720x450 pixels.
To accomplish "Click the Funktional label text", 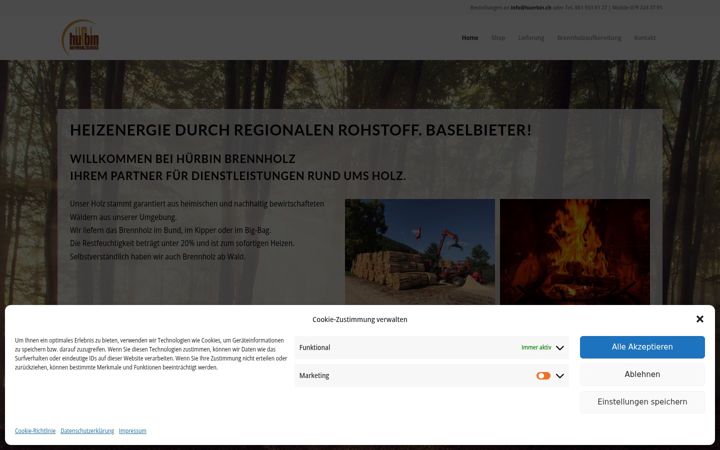I will pos(315,348).
